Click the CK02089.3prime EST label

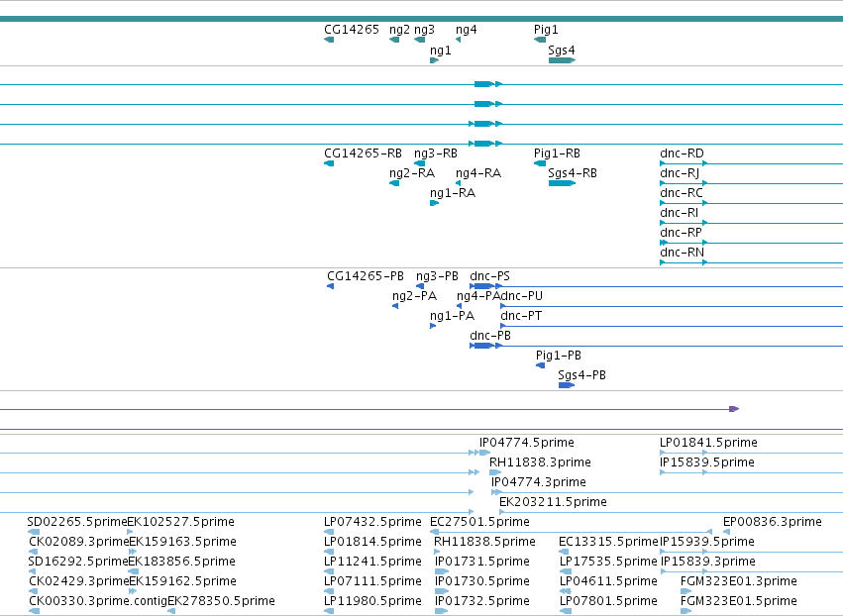click(x=79, y=542)
